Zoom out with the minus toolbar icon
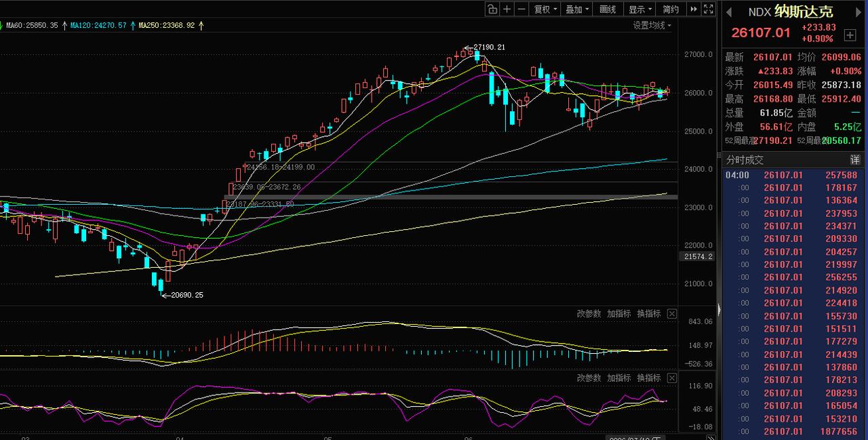 pos(521,9)
